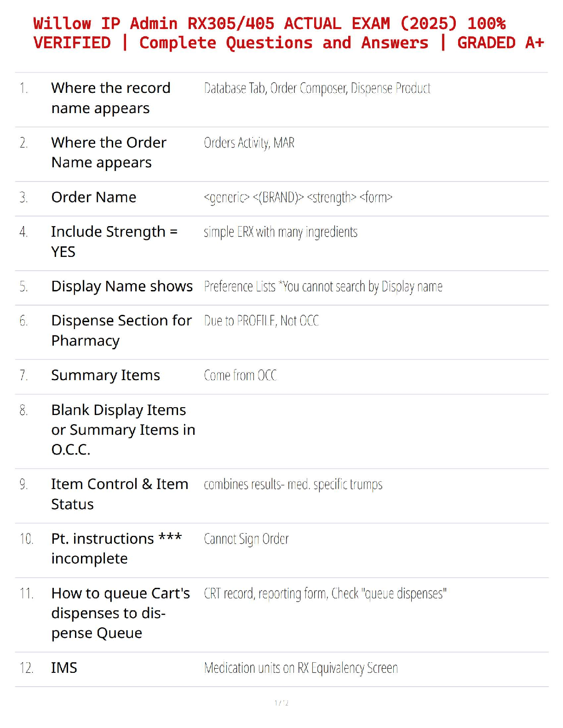The image size is (563, 728).
Task: Select 'Blank Display Items or Summary Items' term
Action: (123, 430)
